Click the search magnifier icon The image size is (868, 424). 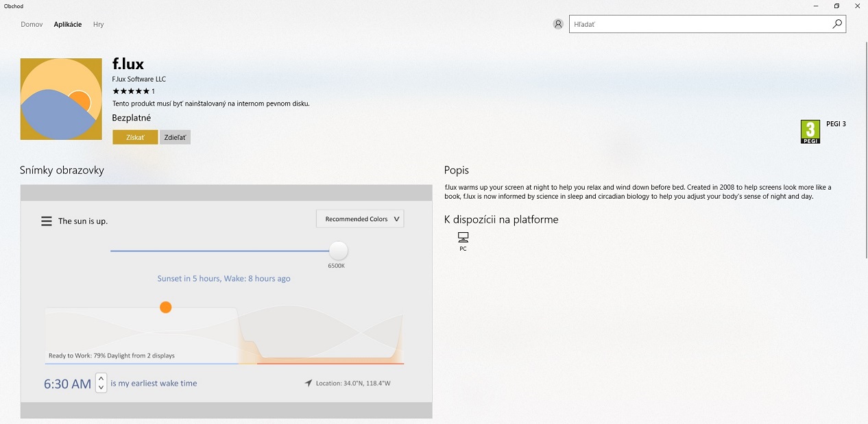click(837, 24)
